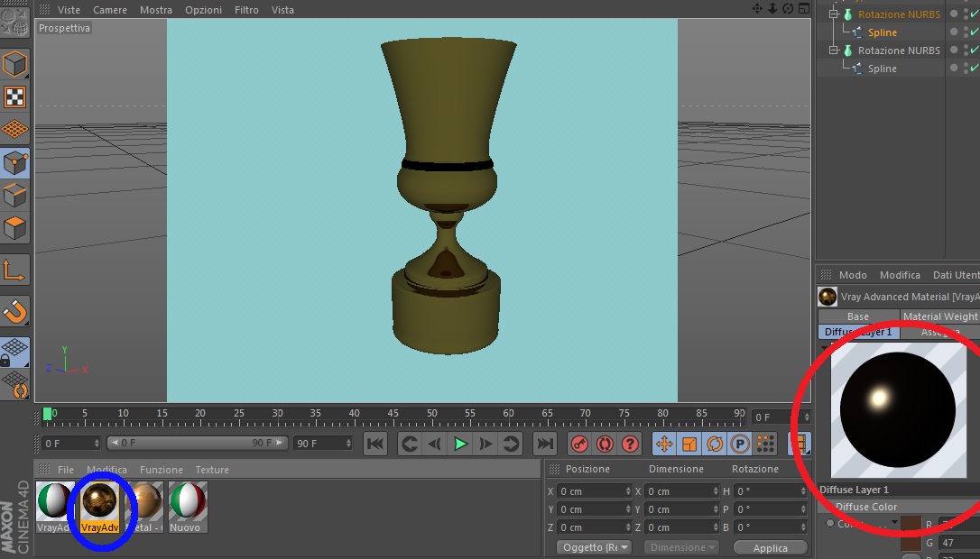Switch to the Material Weight tab
This screenshot has height=559, width=980.
point(939,316)
